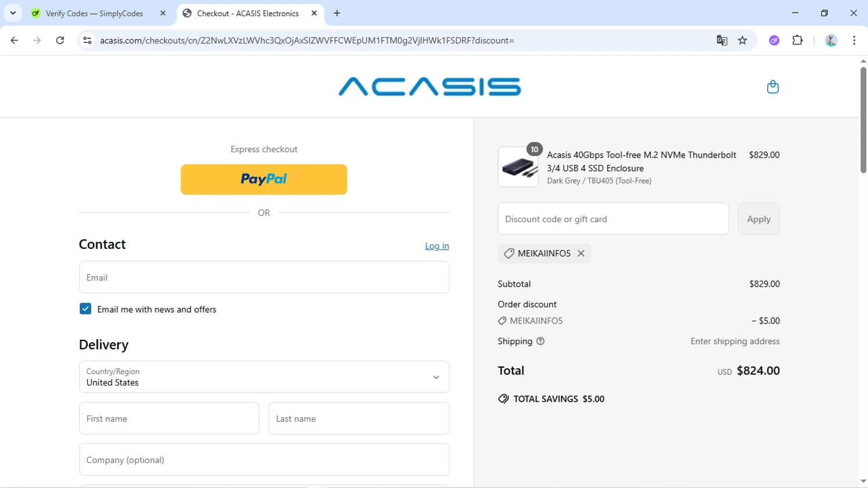Click the Company (optional) field
Viewport: 868px width, 488px height.
point(264,460)
